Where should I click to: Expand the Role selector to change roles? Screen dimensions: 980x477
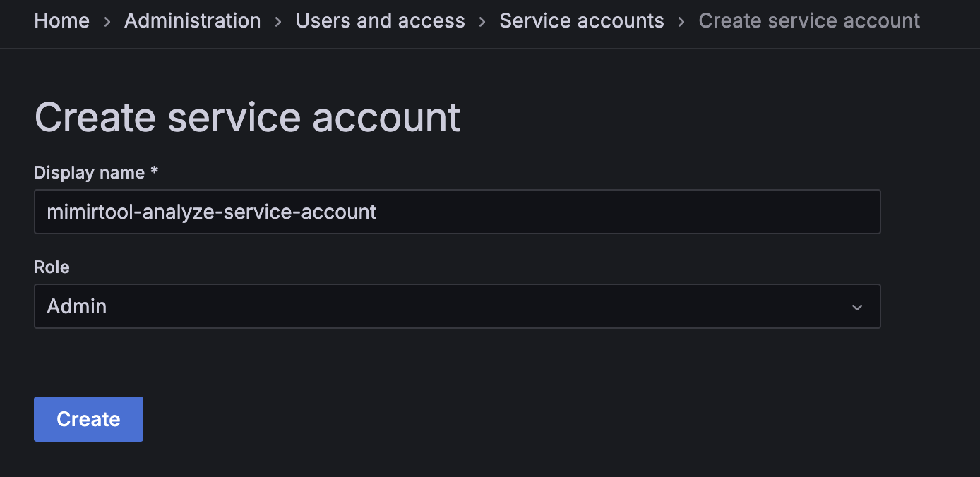(x=457, y=306)
